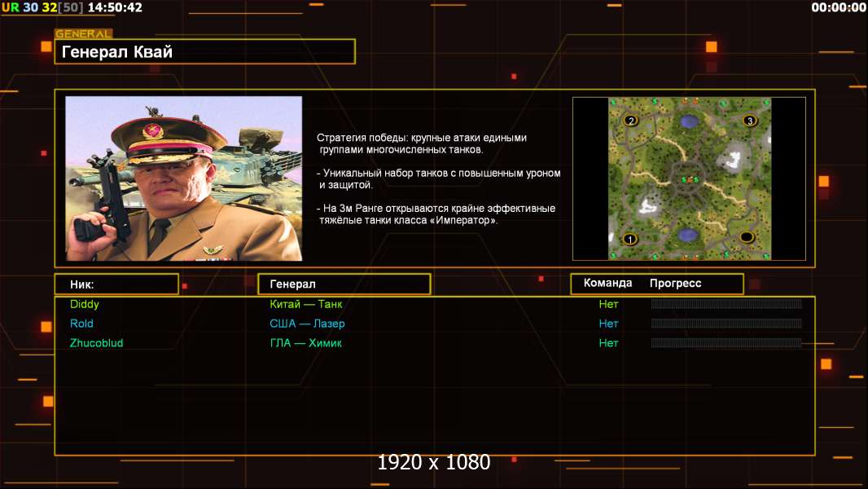Click the loading progress bar for Rold
The height and width of the screenshot is (489, 868).
click(726, 324)
